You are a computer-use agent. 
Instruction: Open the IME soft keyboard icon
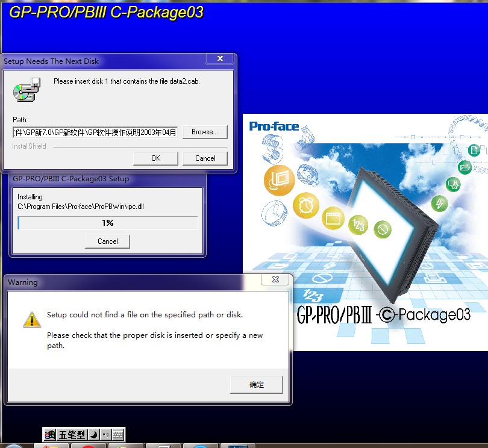(x=117, y=434)
